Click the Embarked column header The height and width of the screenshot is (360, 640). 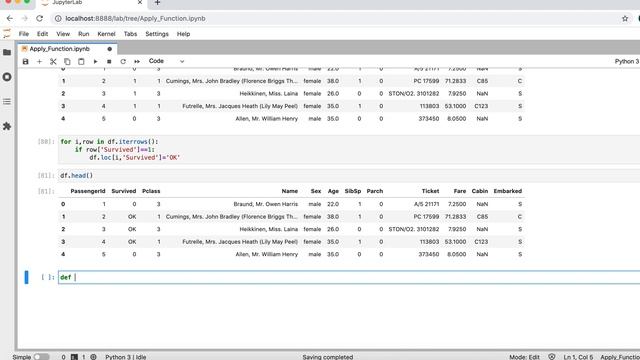508,191
